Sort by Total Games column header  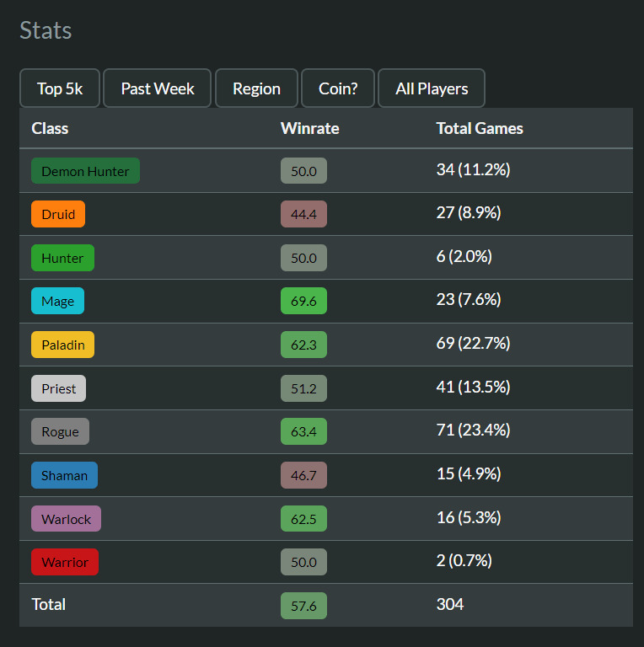[x=479, y=129]
